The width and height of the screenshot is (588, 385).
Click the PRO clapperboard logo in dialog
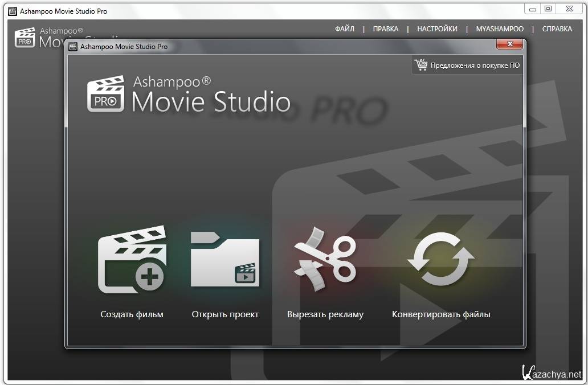point(105,94)
